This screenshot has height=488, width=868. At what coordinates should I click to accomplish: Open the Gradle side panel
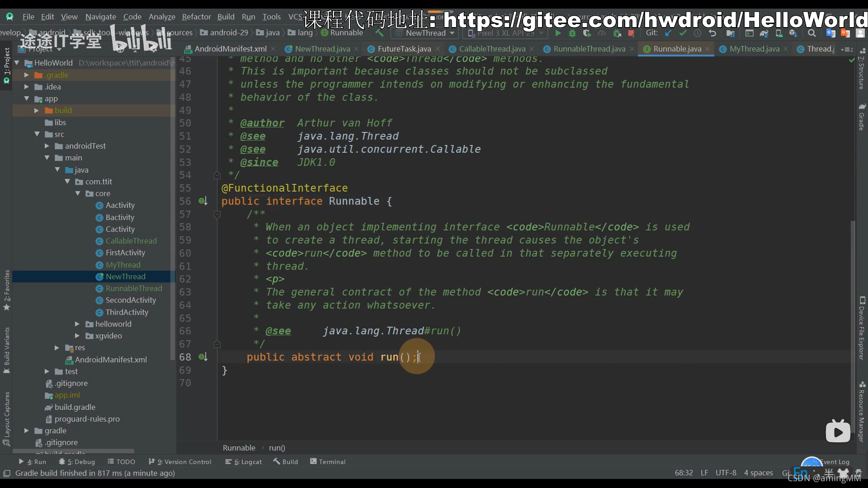click(862, 117)
